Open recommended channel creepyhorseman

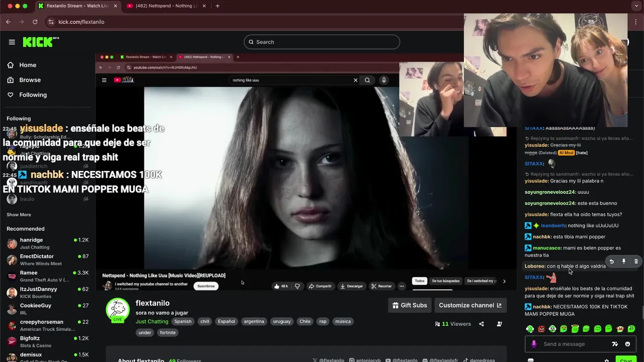[48, 325]
